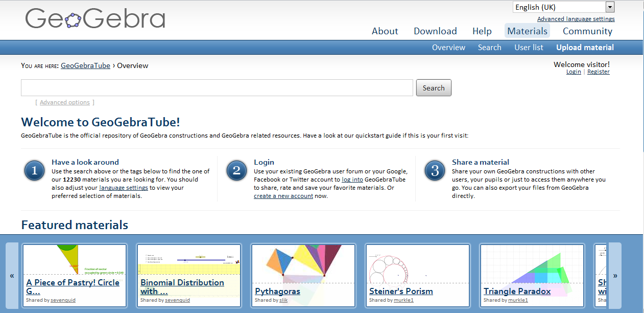
Task: Open murkle1 profile under Steiner's Porism
Action: pyautogui.click(x=403, y=300)
